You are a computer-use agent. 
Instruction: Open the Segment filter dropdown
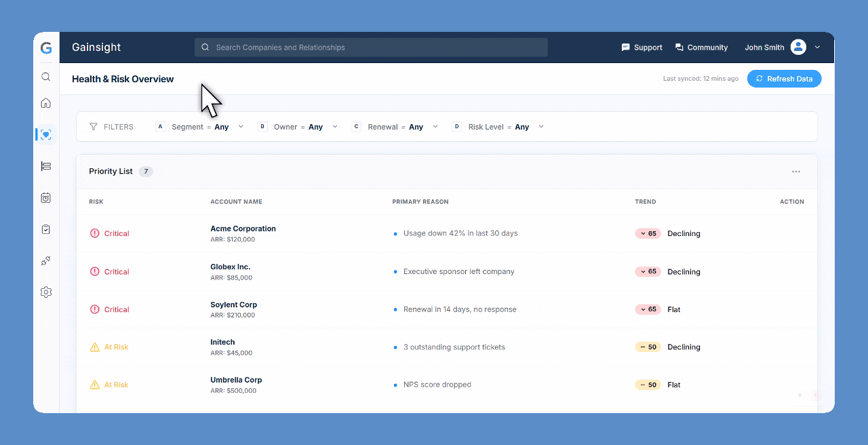(241, 126)
